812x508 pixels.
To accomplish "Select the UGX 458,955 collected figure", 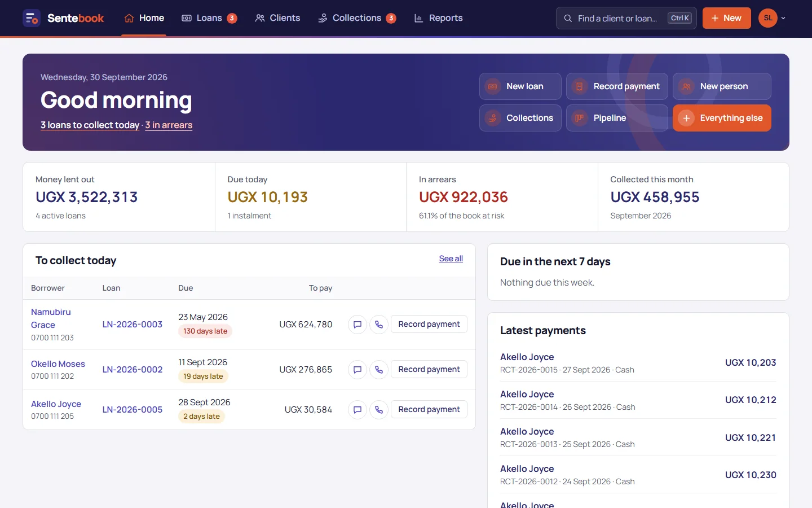I will pos(655,197).
